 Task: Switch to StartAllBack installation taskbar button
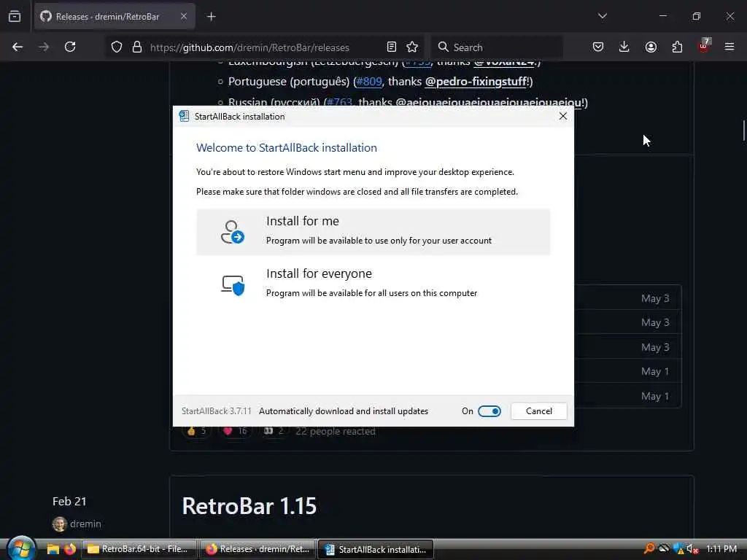[376, 549]
